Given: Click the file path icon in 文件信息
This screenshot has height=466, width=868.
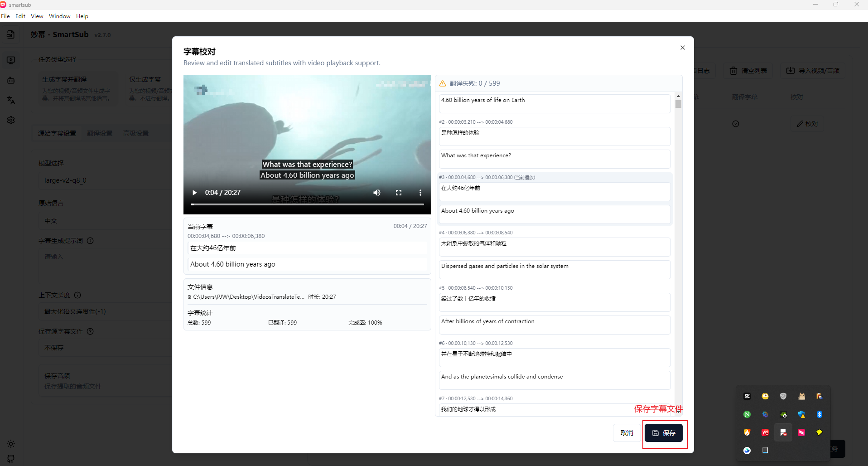Looking at the screenshot, I should pyautogui.click(x=189, y=297).
